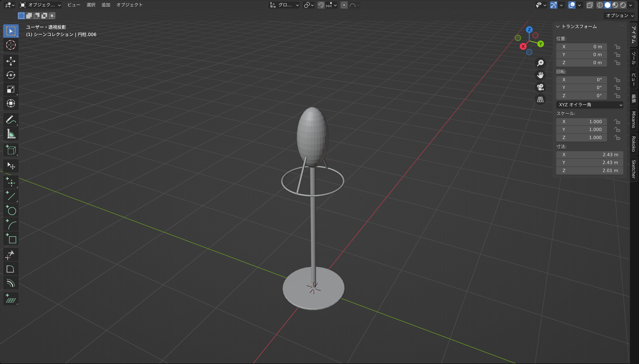The width and height of the screenshot is (639, 364).
Task: Click the zoom magnifier viewport button
Action: (540, 63)
